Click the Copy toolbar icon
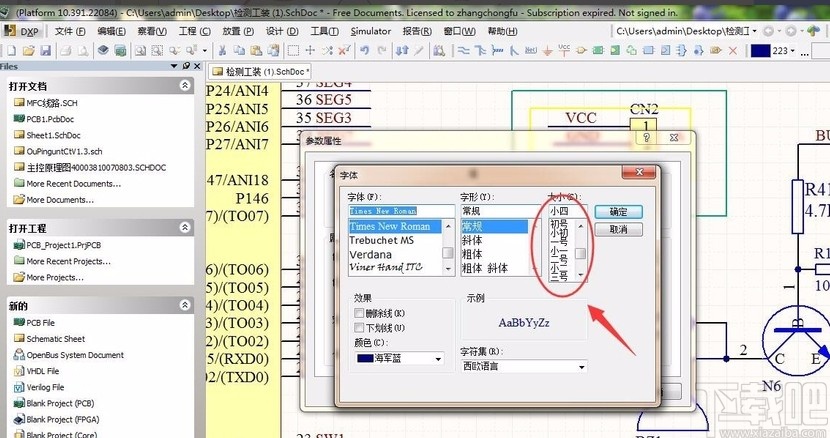 point(239,51)
